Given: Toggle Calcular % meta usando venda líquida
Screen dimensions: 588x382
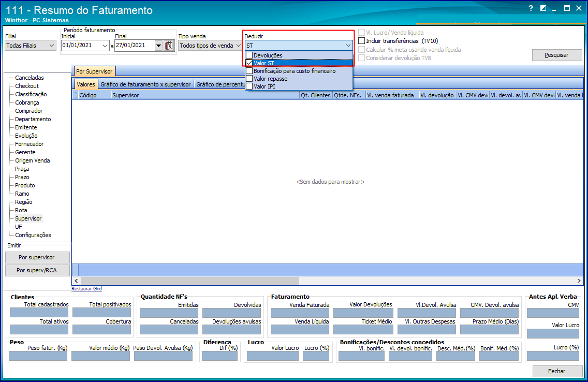Looking at the screenshot, I should click(361, 50).
